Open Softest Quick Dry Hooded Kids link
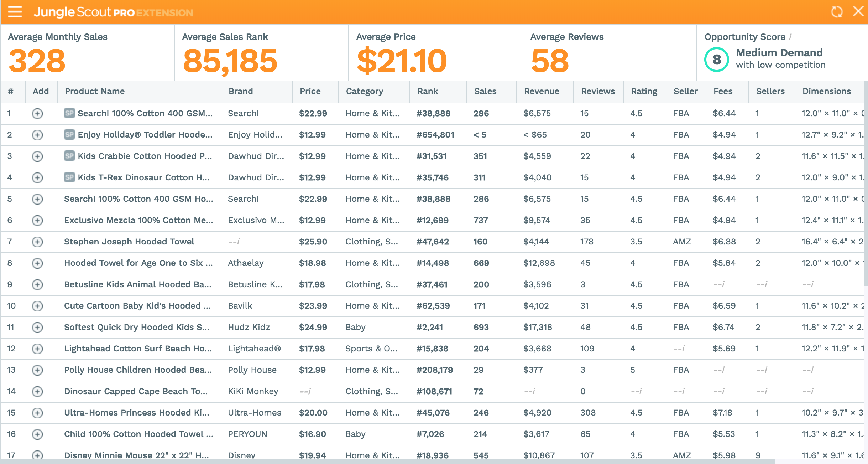868x464 pixels. click(x=136, y=327)
